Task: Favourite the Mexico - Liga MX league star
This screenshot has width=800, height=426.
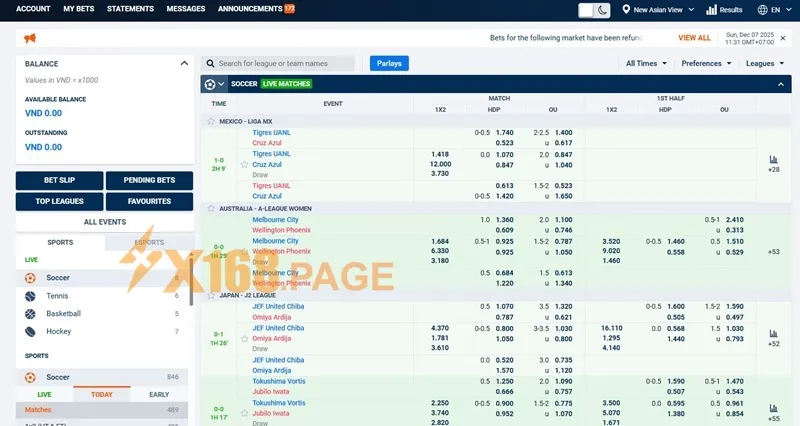Action: tap(211, 121)
